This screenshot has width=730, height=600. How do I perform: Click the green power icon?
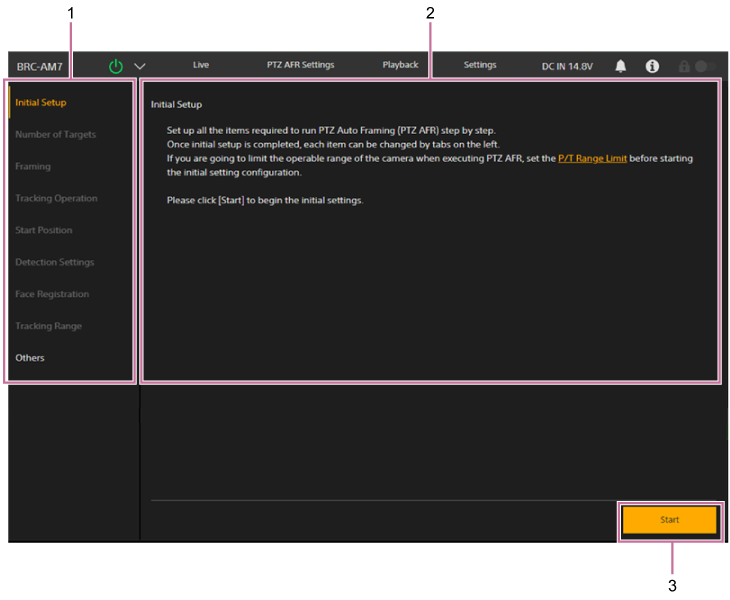tap(116, 66)
